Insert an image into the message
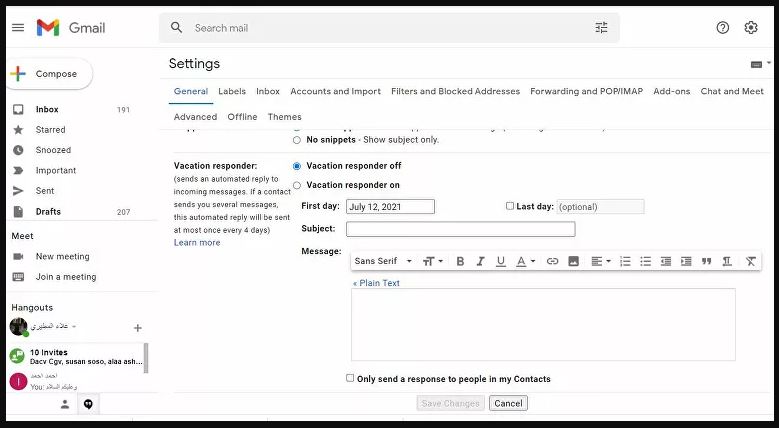 point(573,261)
